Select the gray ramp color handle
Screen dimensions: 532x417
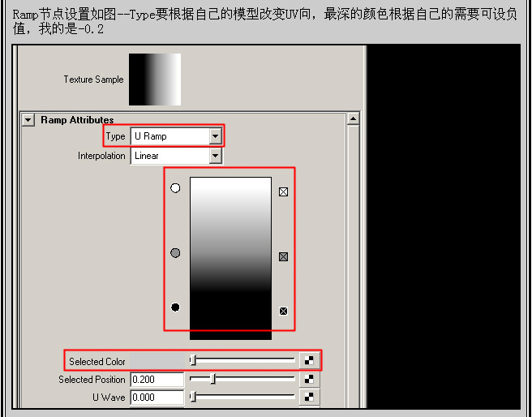tap(175, 253)
